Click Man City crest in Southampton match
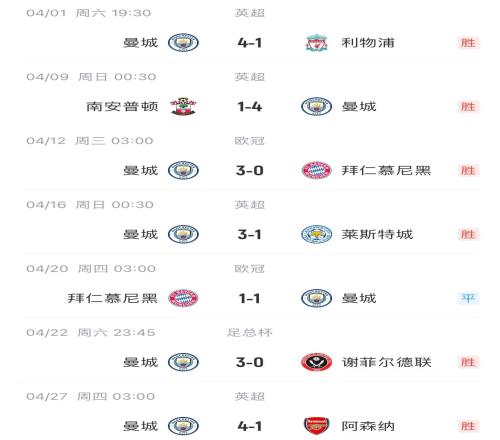The width and height of the screenshot is (500, 440). [316, 107]
